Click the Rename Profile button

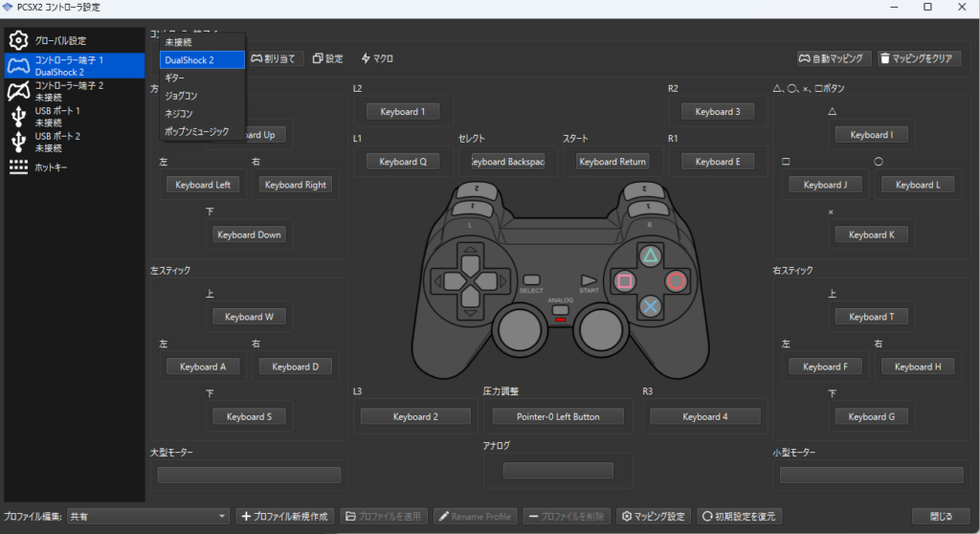(x=475, y=517)
